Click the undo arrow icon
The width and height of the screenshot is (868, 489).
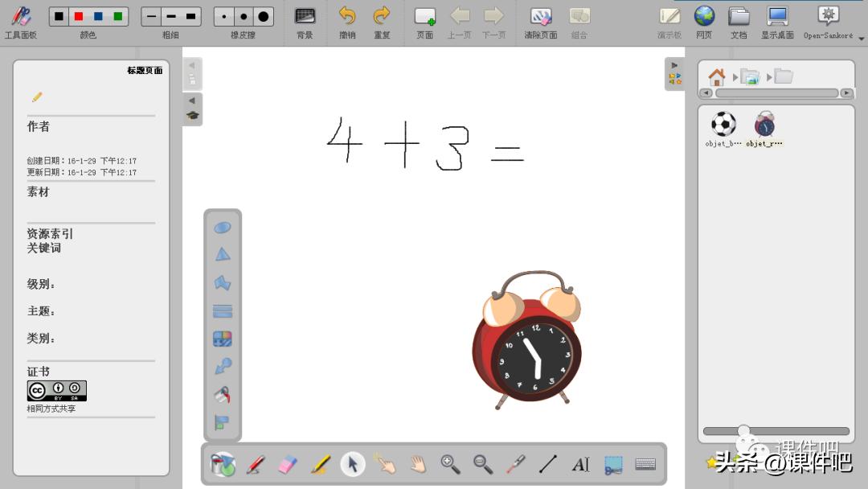tap(347, 16)
